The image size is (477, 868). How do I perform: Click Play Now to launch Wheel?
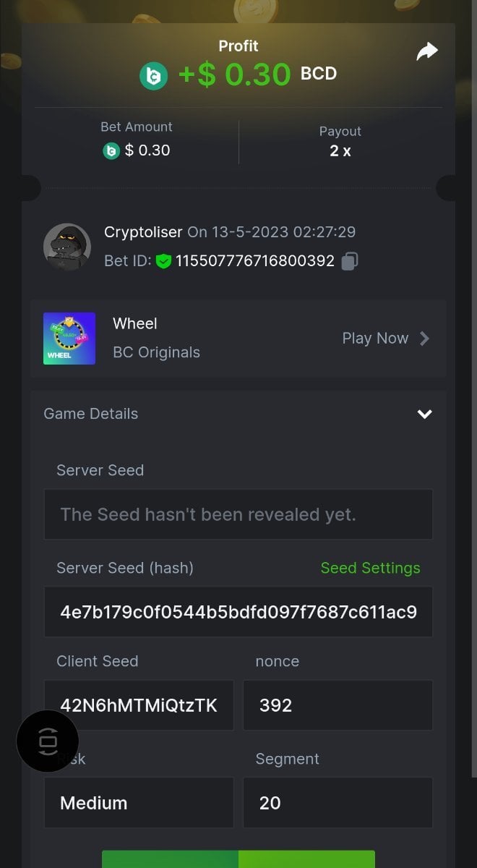[375, 339]
